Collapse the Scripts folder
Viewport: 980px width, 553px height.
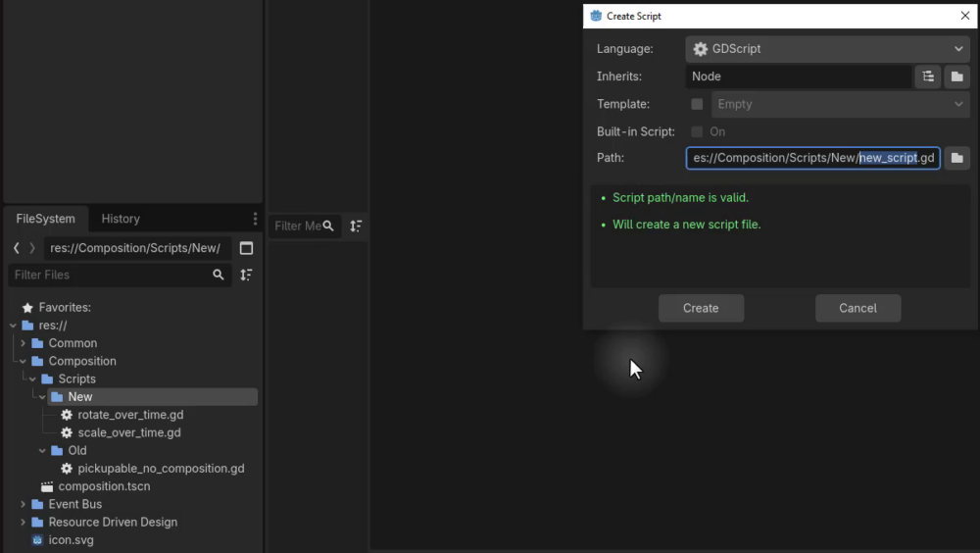coord(32,379)
